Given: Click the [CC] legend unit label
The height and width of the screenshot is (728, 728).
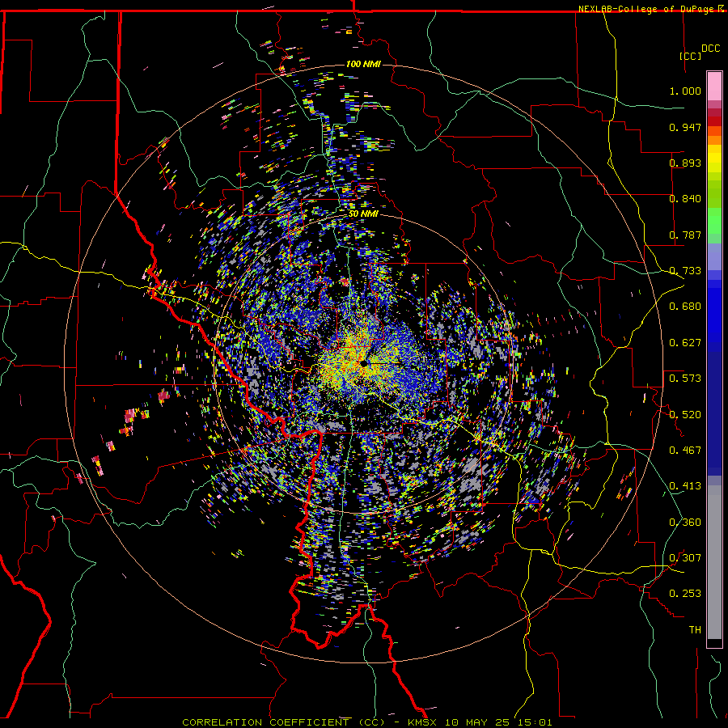Looking at the screenshot, I should (x=690, y=56).
